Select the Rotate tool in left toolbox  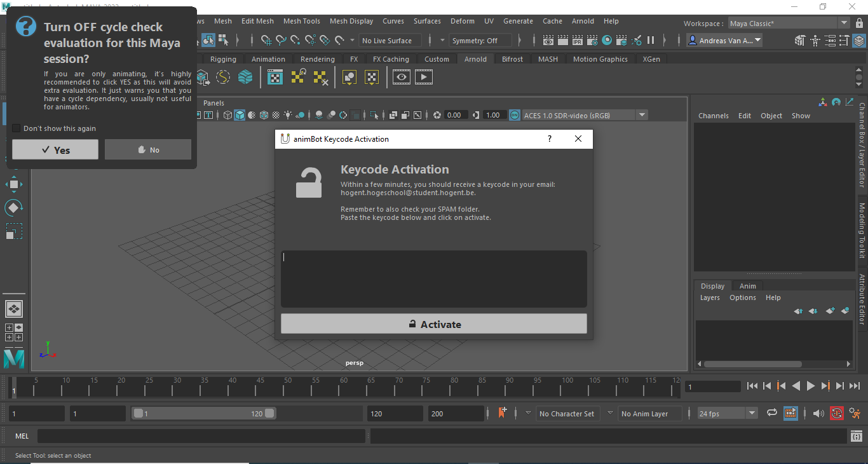14,207
